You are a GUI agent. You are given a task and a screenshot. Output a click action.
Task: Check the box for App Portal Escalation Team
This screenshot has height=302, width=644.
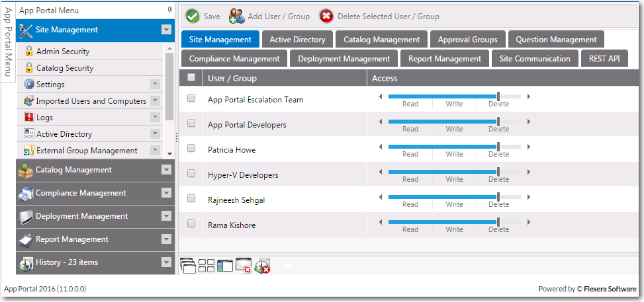point(191,98)
